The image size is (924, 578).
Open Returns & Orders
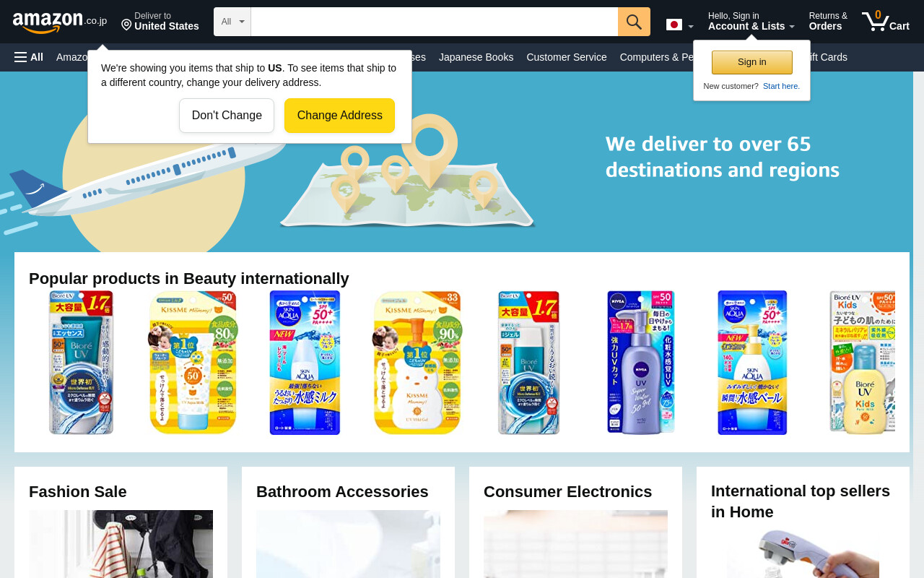pos(828,22)
